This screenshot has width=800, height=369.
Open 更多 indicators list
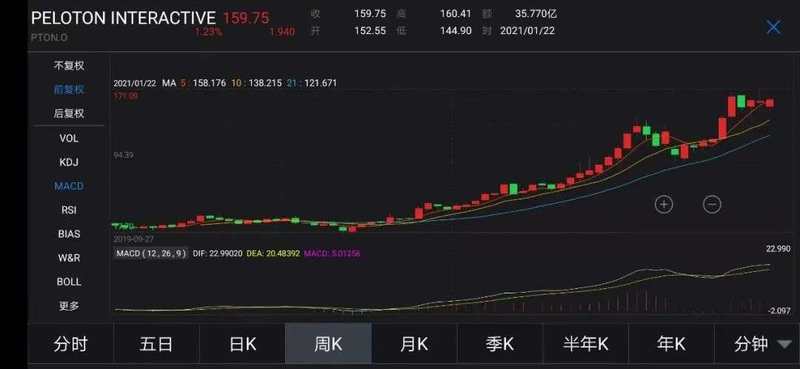69,306
